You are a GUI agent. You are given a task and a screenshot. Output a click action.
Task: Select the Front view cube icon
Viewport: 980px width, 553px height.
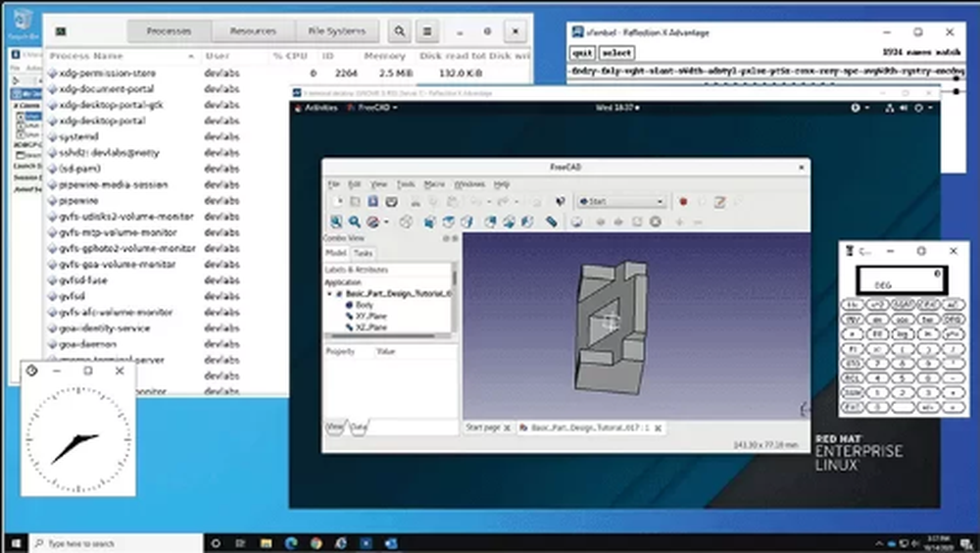point(429,222)
